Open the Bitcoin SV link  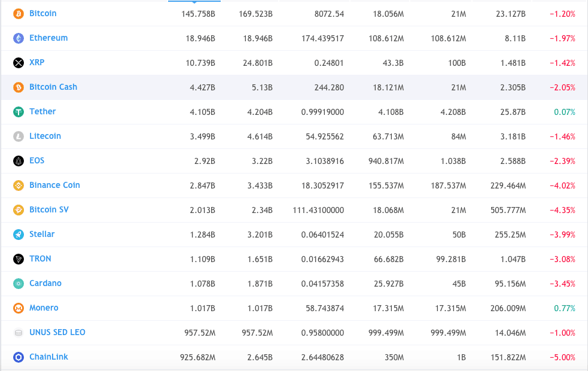coord(49,209)
